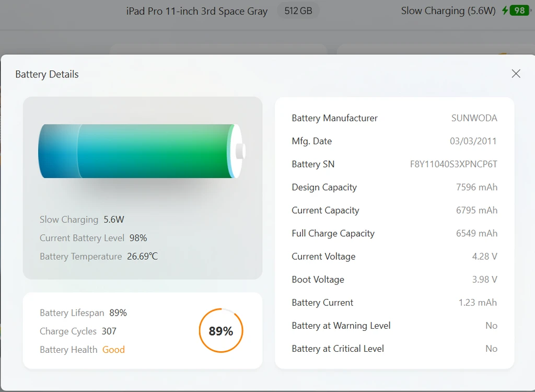Screen dimensions: 535x392
Task: Click the Mfg. Date value 03/03/2011
Action: coord(473,141)
